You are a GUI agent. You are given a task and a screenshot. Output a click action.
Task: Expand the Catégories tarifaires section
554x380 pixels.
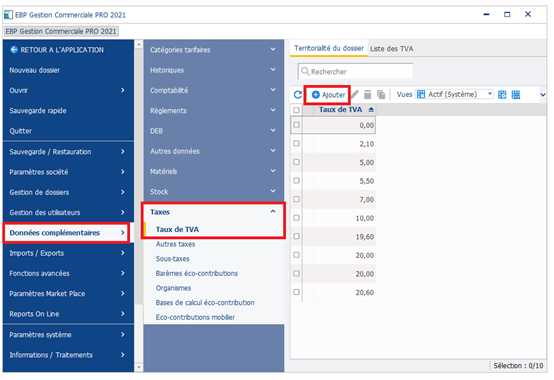click(213, 50)
